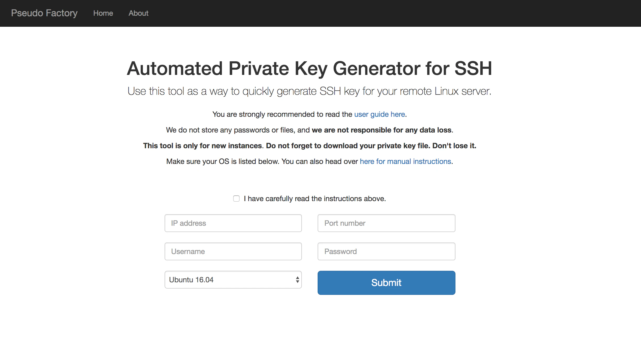This screenshot has width=641, height=364.
Task: Switch to the Home page
Action: point(103,13)
